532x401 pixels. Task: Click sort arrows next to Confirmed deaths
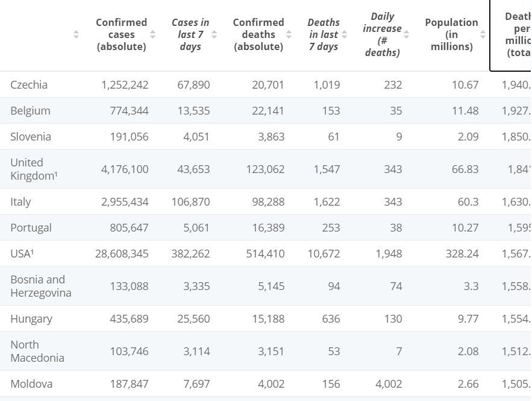point(289,35)
